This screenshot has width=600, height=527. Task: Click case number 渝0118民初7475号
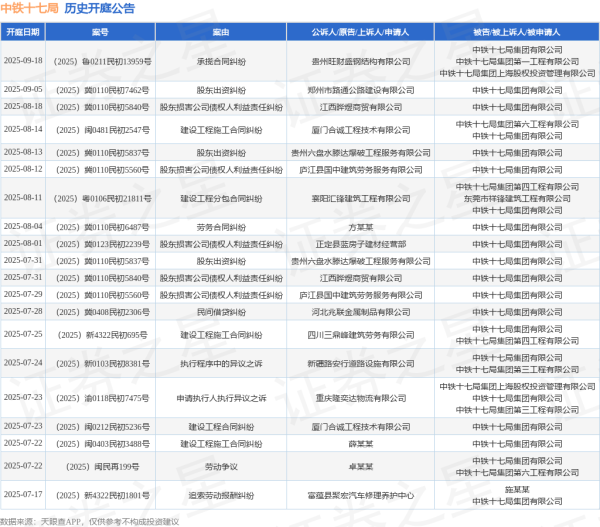click(x=102, y=398)
